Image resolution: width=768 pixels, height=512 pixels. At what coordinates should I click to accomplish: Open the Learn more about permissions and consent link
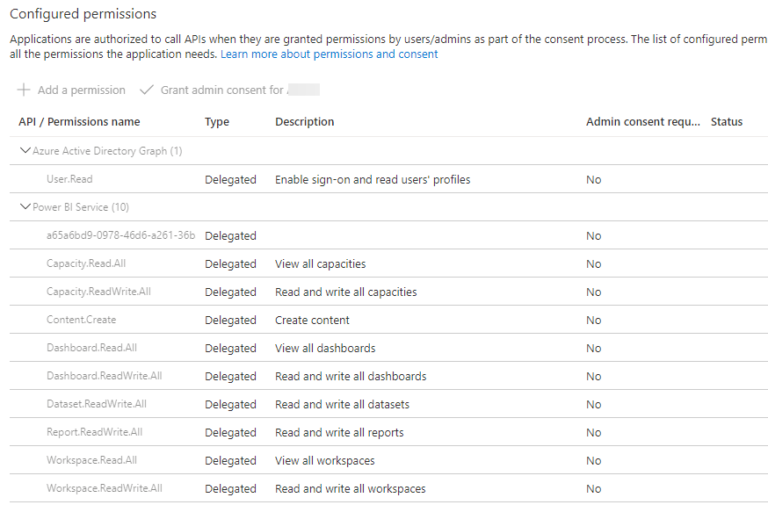[x=329, y=54]
